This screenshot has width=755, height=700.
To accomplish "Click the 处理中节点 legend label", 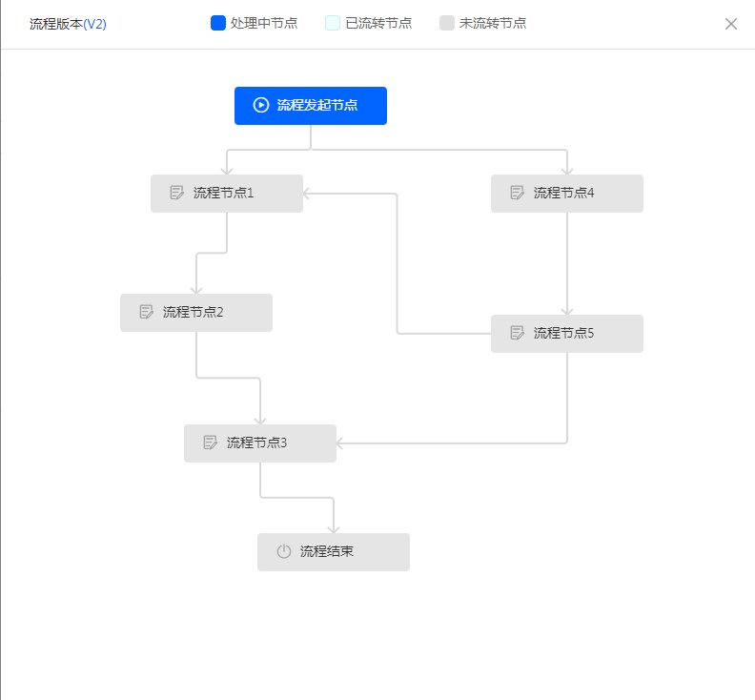I will point(264,23).
